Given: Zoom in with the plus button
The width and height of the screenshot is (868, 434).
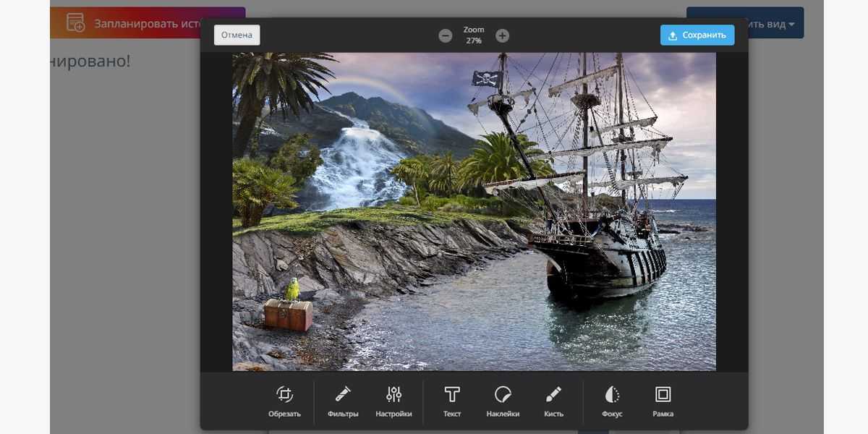Looking at the screenshot, I should click(503, 35).
